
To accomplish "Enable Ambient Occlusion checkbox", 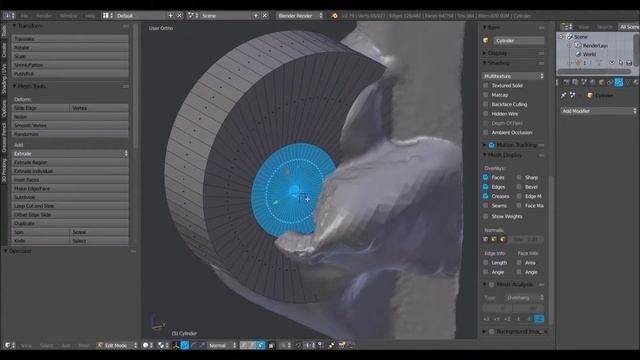I will click(486, 132).
